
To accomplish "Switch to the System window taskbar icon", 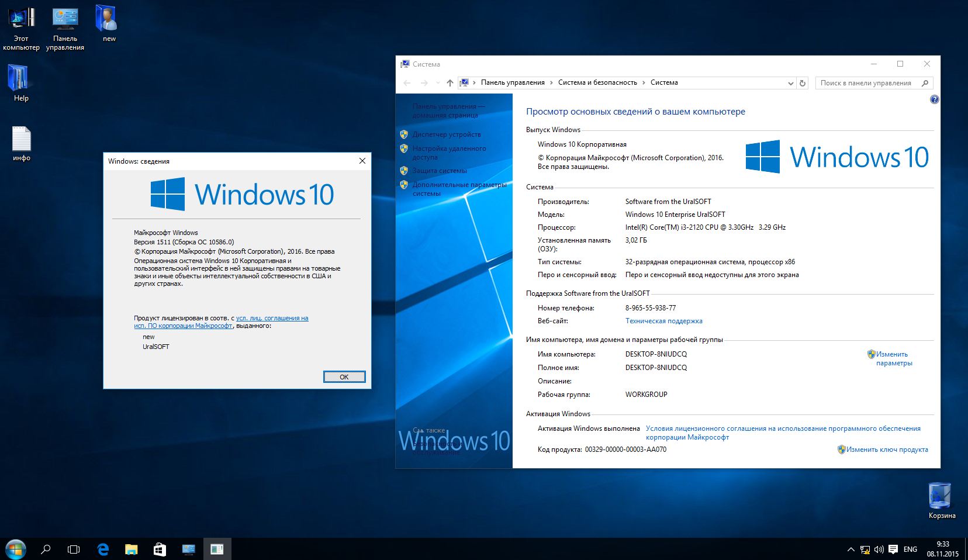I will click(188, 549).
